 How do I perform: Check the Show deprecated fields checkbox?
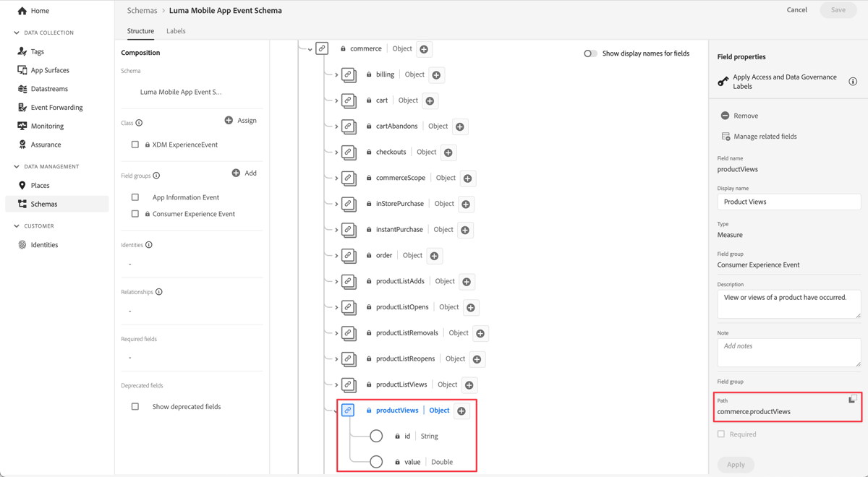tap(135, 406)
